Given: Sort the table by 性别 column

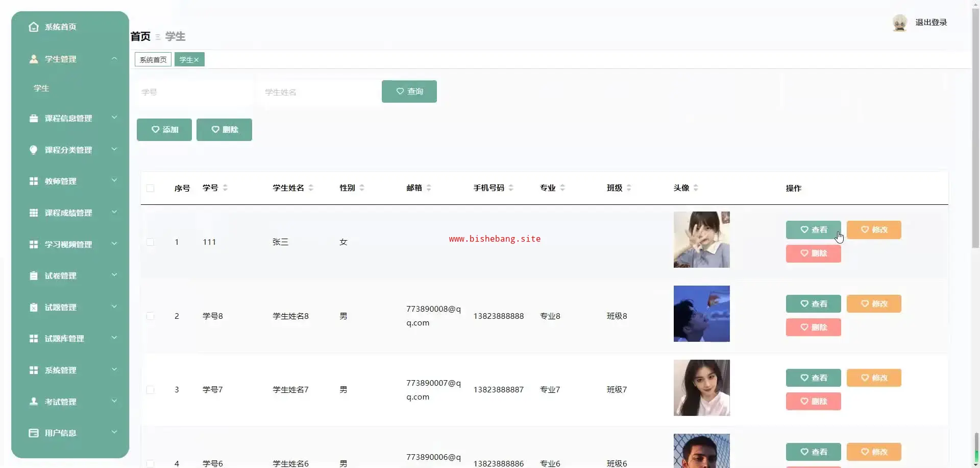Looking at the screenshot, I should point(362,188).
